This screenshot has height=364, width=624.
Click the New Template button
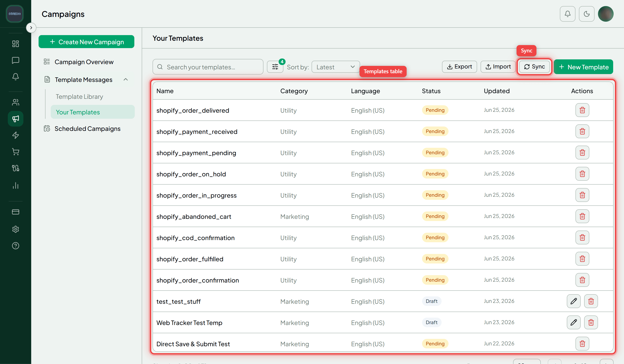[583, 67]
